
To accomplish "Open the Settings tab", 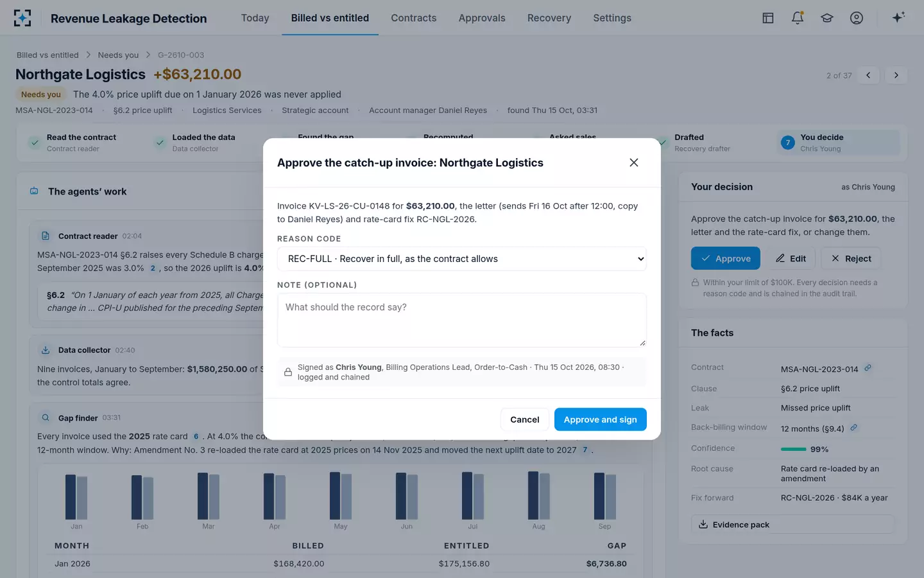I will point(612,18).
